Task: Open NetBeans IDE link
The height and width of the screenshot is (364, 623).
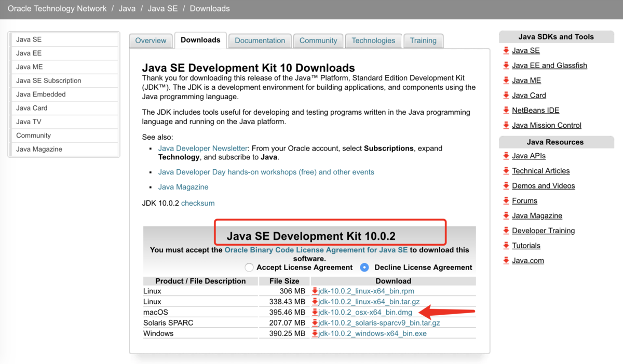Action: tap(535, 110)
